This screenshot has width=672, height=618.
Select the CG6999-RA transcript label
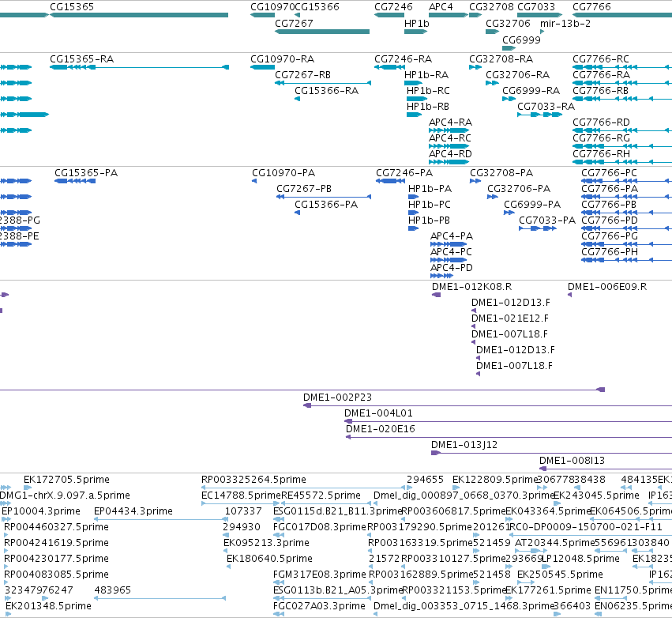[x=531, y=91]
